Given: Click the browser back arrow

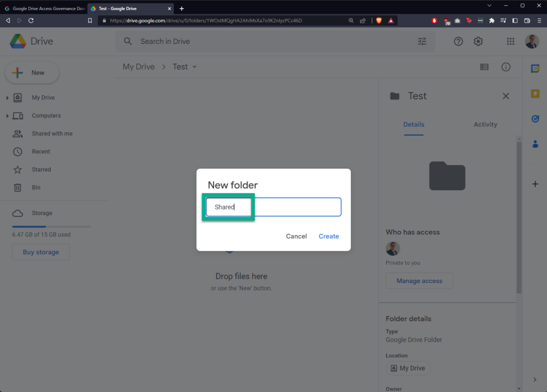Looking at the screenshot, I should (x=7, y=21).
